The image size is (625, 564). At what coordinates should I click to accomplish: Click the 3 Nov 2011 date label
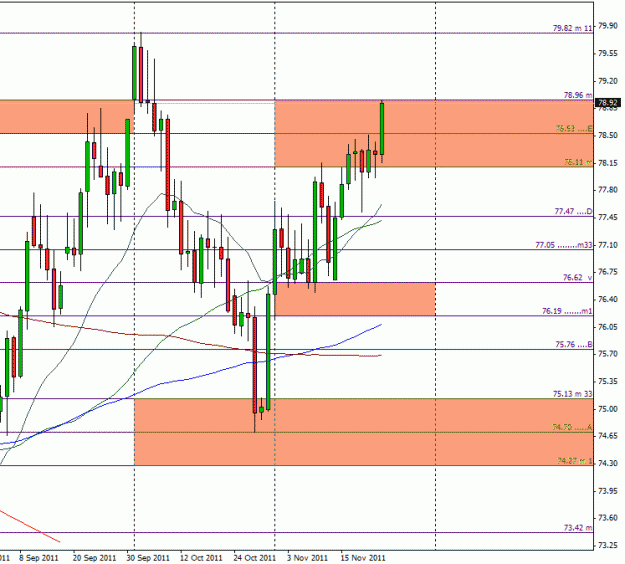coord(308,558)
